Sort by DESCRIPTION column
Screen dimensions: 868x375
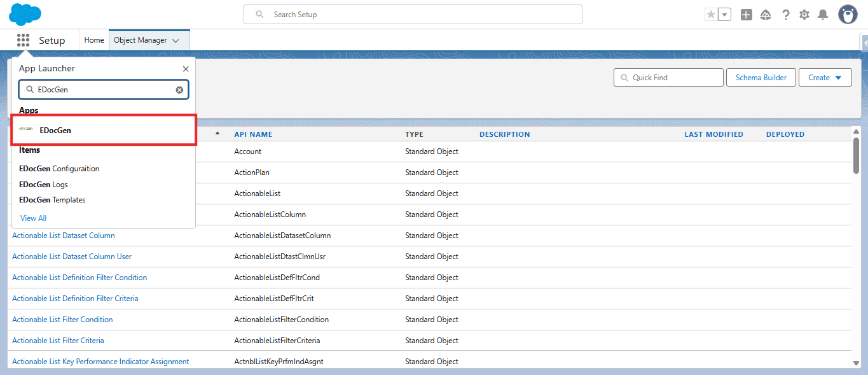(504, 134)
